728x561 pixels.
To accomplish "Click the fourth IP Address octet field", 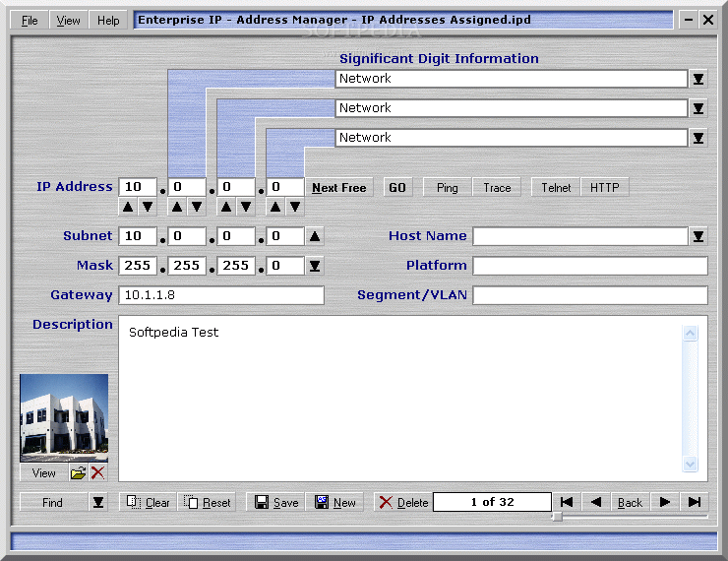I will point(285,187).
